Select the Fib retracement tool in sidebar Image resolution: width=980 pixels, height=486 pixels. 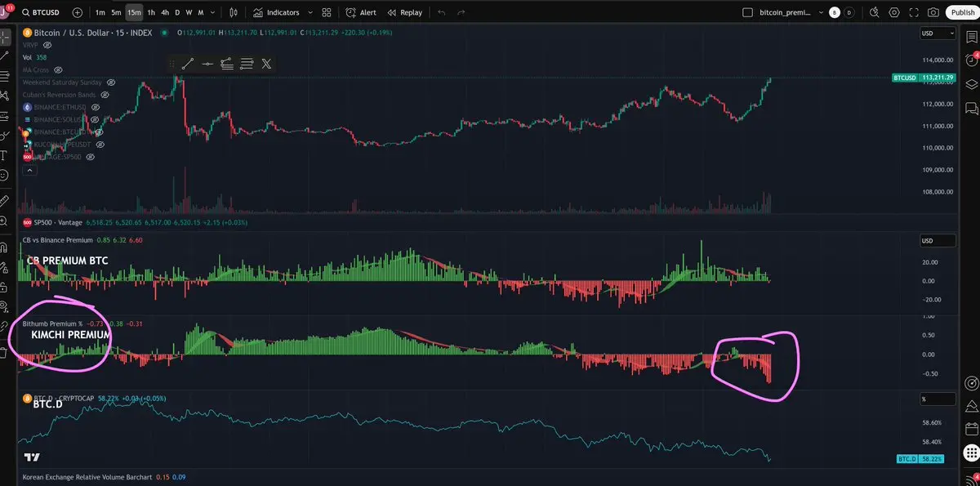tap(6, 76)
